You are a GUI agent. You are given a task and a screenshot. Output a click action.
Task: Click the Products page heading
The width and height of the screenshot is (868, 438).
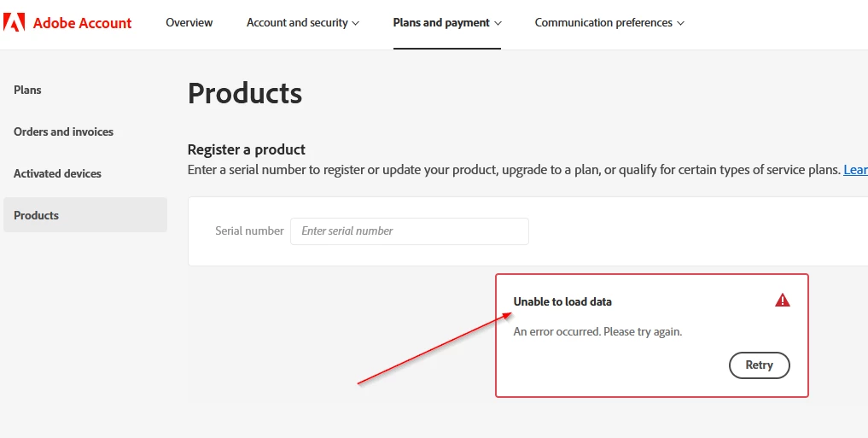[x=245, y=93]
